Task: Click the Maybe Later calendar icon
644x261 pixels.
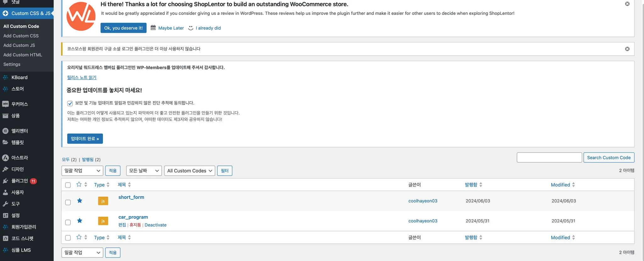Action: [153, 28]
